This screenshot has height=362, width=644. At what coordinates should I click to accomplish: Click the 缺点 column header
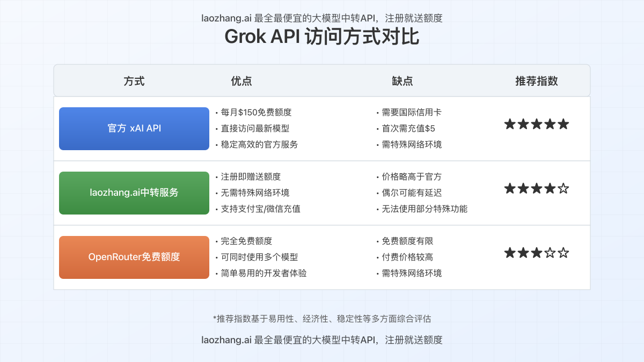click(x=402, y=81)
